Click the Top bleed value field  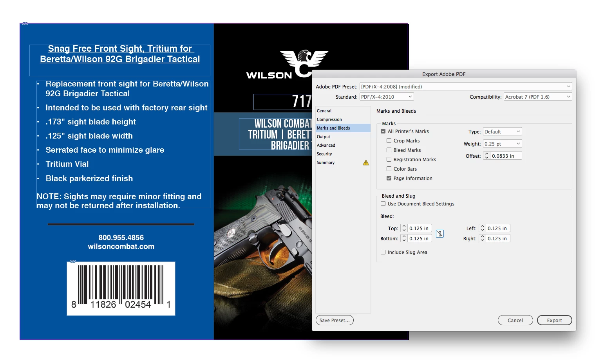pos(420,229)
